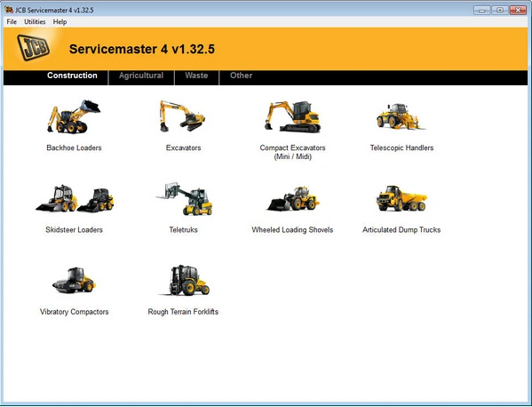The width and height of the screenshot is (532, 407).
Task: Select the Vibratory Compactors roller image
Action: click(x=74, y=281)
